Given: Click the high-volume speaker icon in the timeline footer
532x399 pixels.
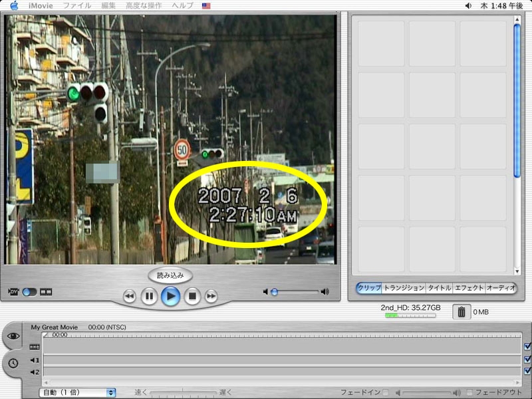Looking at the screenshot, I should click(x=458, y=393).
